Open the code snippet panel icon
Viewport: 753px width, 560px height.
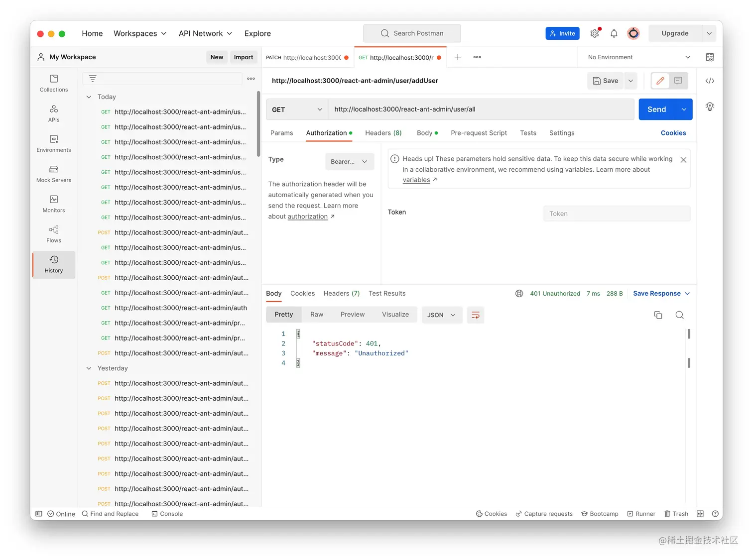click(710, 81)
